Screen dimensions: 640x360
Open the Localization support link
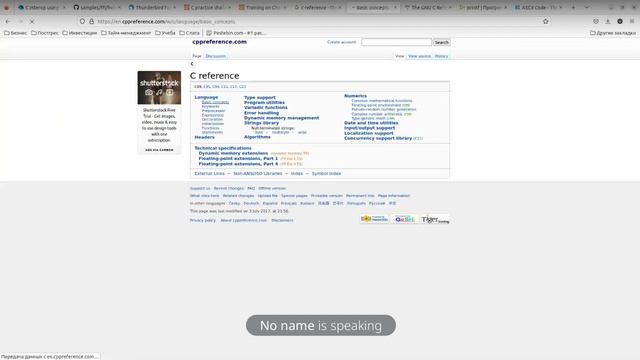click(x=369, y=133)
